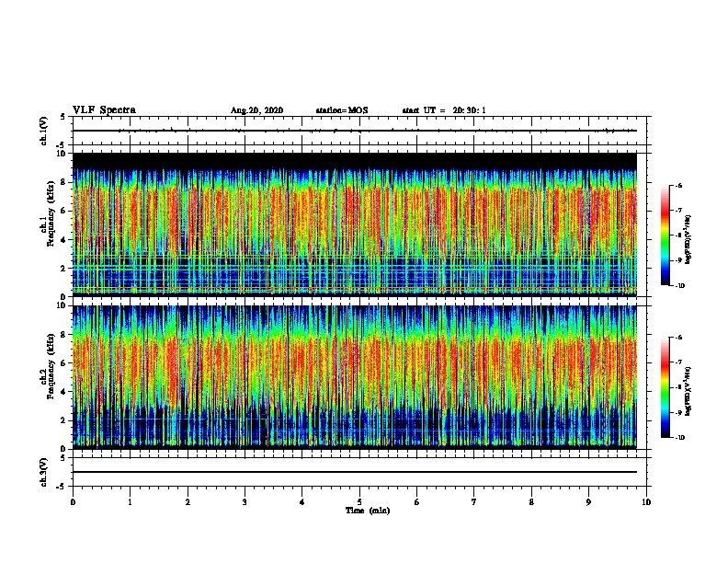Click the ch.1 colorbar "log(PSD)(V²/Hz)" label
Viewport: 728px width, 563px height.
(688, 239)
